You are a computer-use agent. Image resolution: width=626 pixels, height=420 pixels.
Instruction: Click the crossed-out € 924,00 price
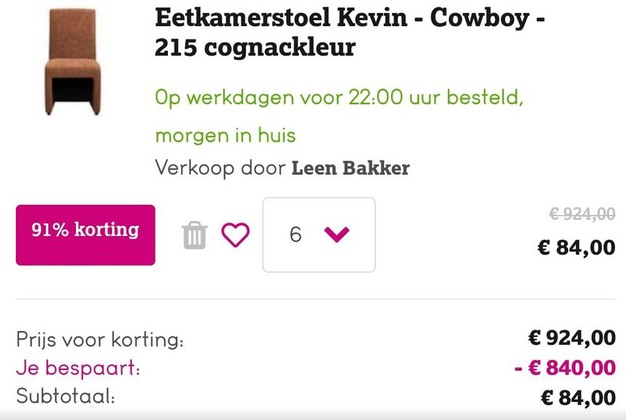582,213
